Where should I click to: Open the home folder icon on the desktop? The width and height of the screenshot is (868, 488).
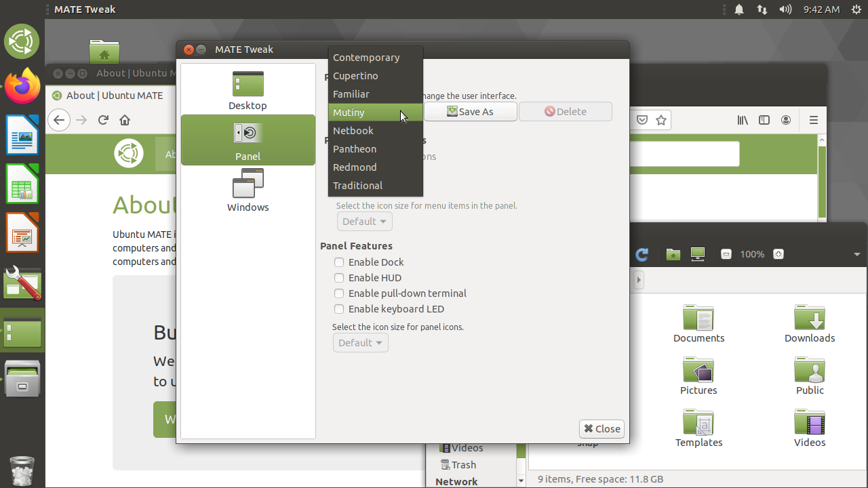pyautogui.click(x=104, y=53)
